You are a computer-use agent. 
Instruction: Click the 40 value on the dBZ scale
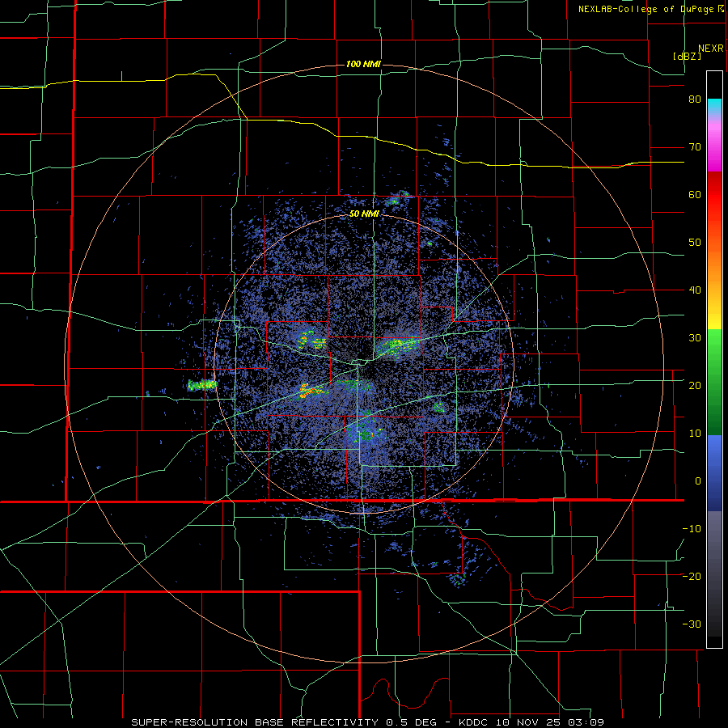695,290
